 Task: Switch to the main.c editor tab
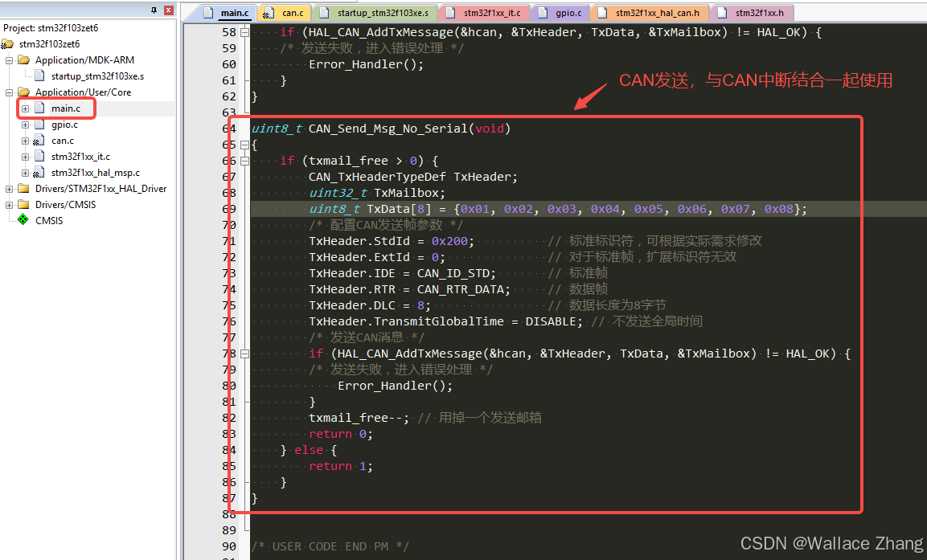pos(228,12)
